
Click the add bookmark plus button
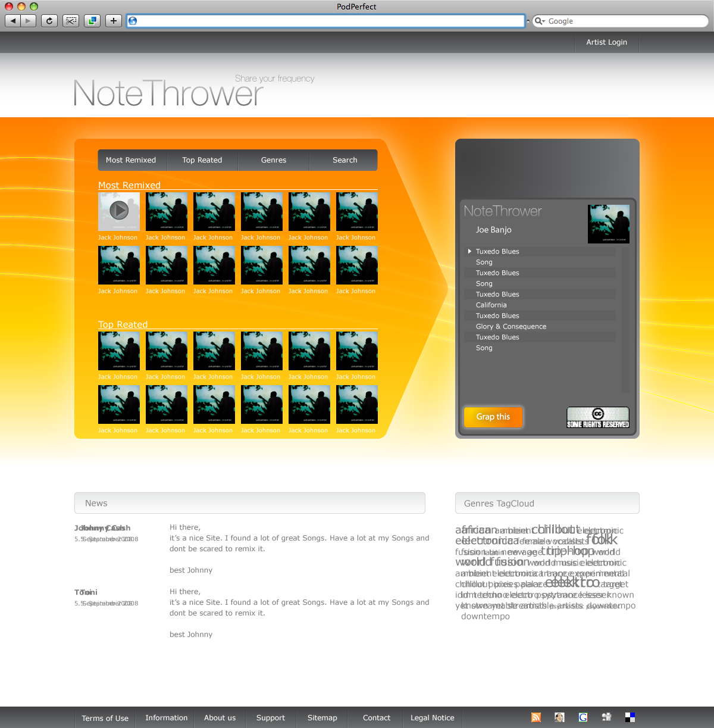113,21
